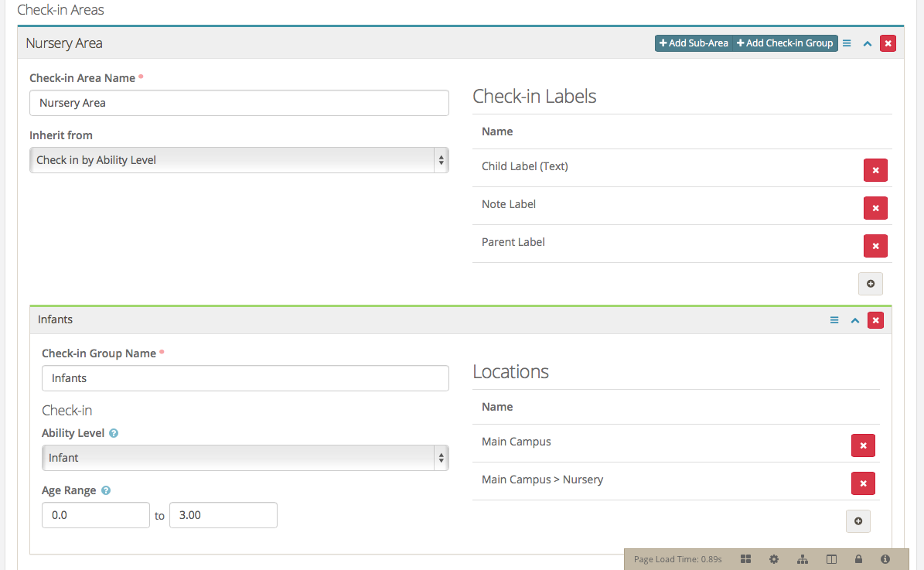Open the Ability Level help tooltip icon
The width and height of the screenshot is (924, 570).
tap(113, 432)
